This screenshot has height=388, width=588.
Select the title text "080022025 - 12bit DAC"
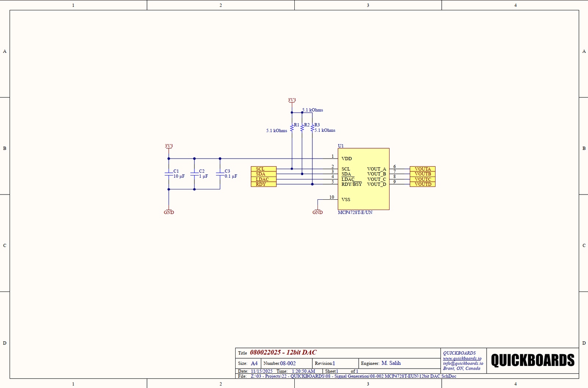[x=283, y=352]
